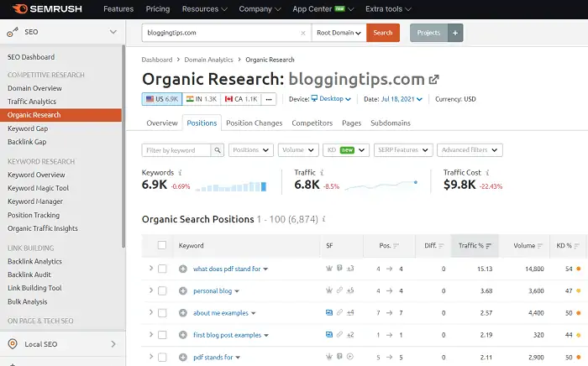The width and height of the screenshot is (588, 366).
Task: Check the 'what does pdf stand for' row checkbox
Action: (162, 269)
